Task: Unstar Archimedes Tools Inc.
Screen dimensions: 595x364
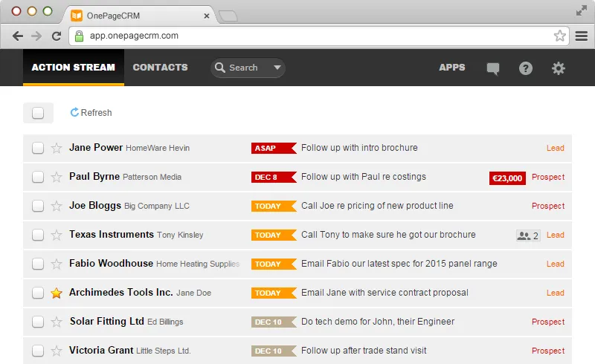Action: tap(57, 293)
